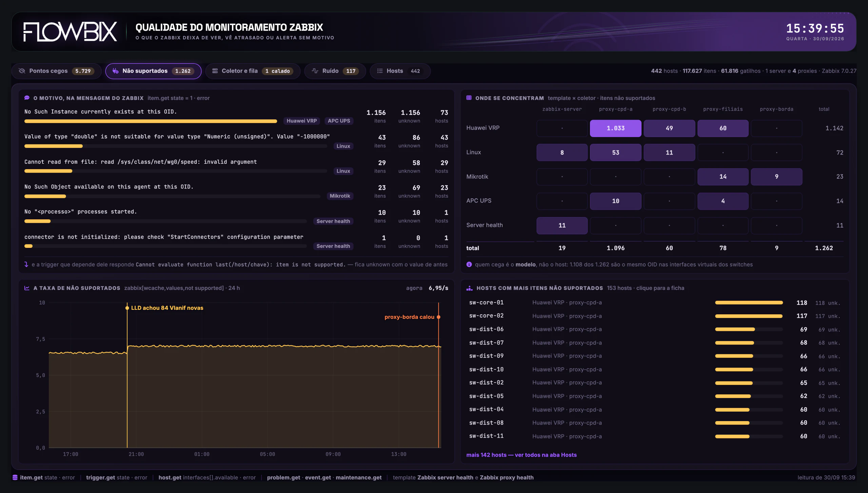Click the database icon in the footer bar
Screen dimensions: 868x493
point(15,477)
